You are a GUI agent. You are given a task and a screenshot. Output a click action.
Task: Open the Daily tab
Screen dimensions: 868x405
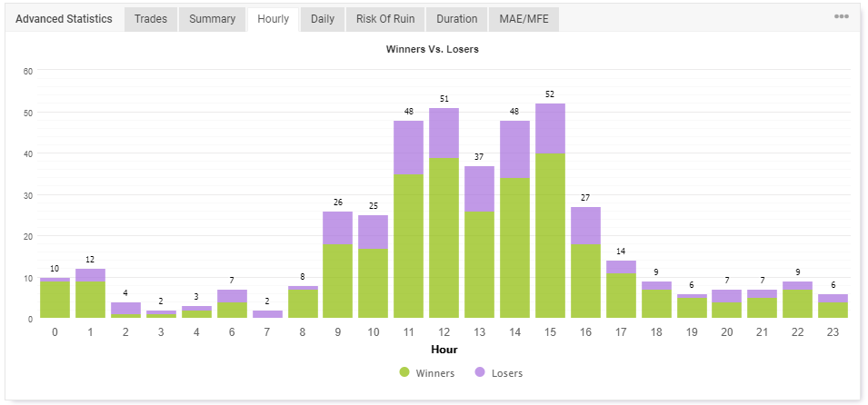pos(322,19)
